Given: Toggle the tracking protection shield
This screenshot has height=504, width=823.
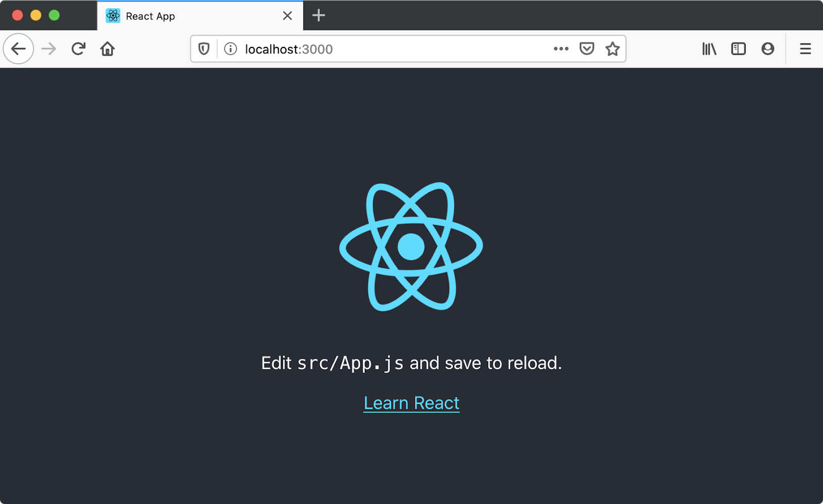Looking at the screenshot, I should tap(204, 49).
